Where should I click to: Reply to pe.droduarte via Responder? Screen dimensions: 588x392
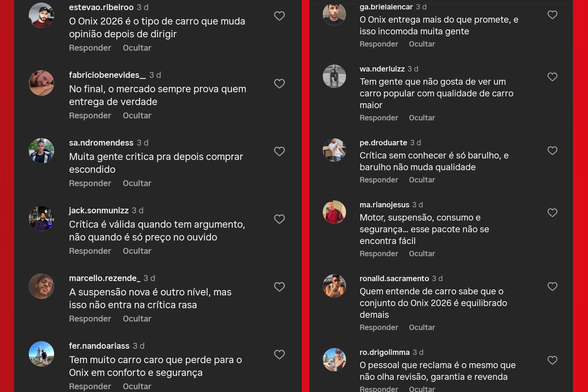[x=379, y=180]
